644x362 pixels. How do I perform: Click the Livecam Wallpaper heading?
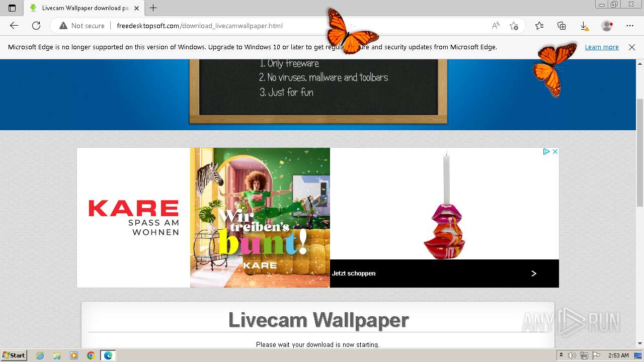[x=318, y=320]
